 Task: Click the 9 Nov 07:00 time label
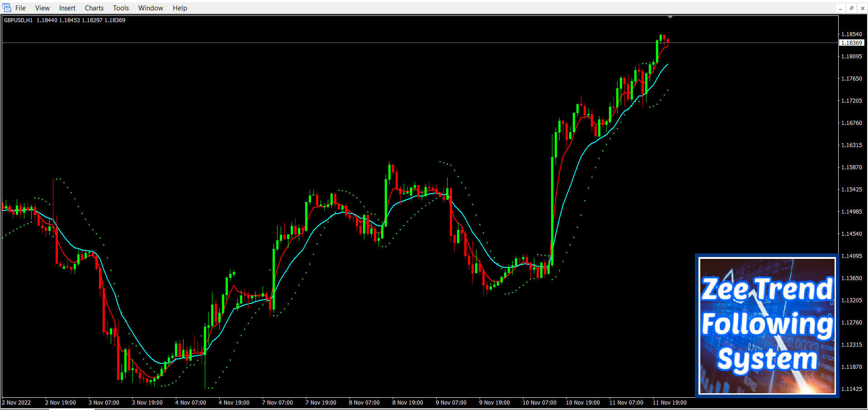pos(451,403)
